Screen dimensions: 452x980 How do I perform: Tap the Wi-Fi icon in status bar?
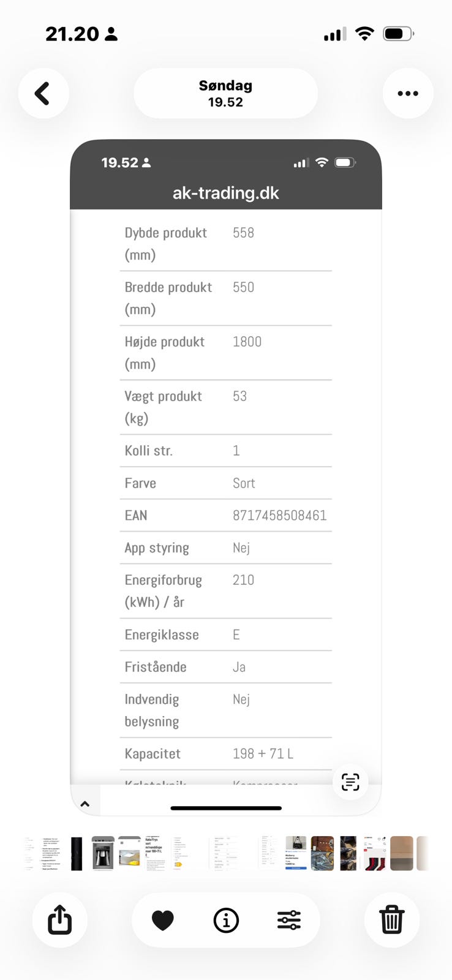click(x=364, y=34)
